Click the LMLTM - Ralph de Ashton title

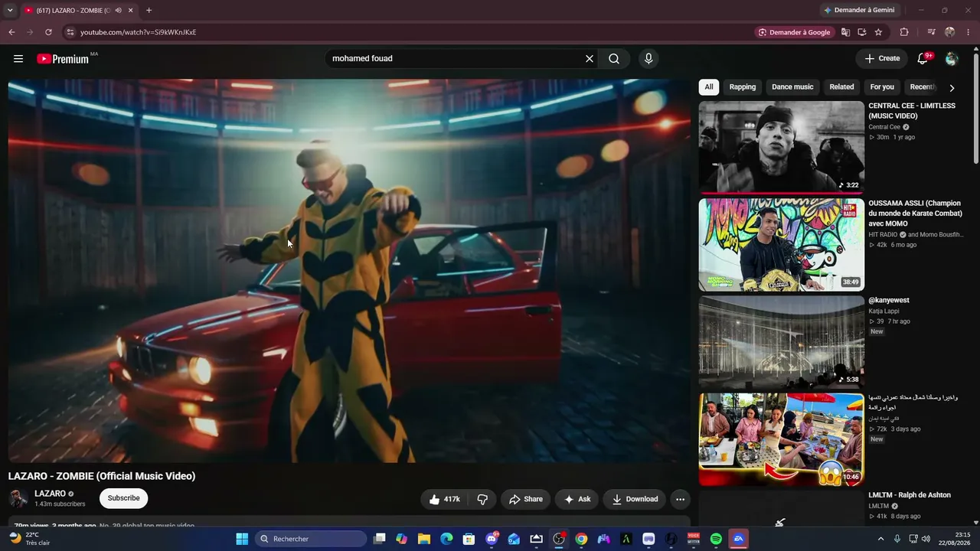tap(910, 495)
